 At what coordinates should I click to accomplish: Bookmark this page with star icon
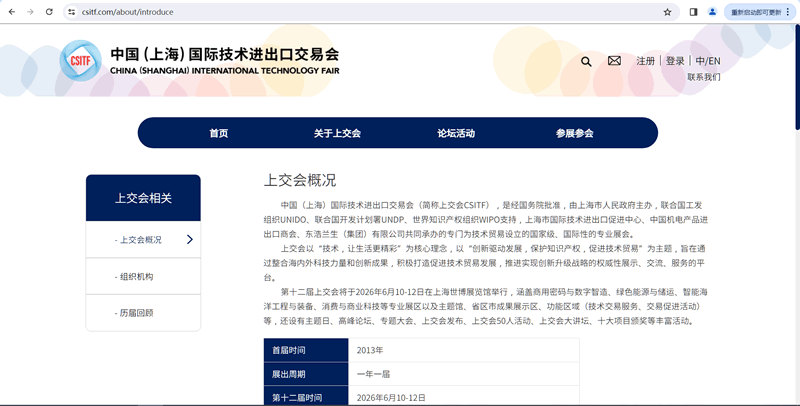click(667, 12)
